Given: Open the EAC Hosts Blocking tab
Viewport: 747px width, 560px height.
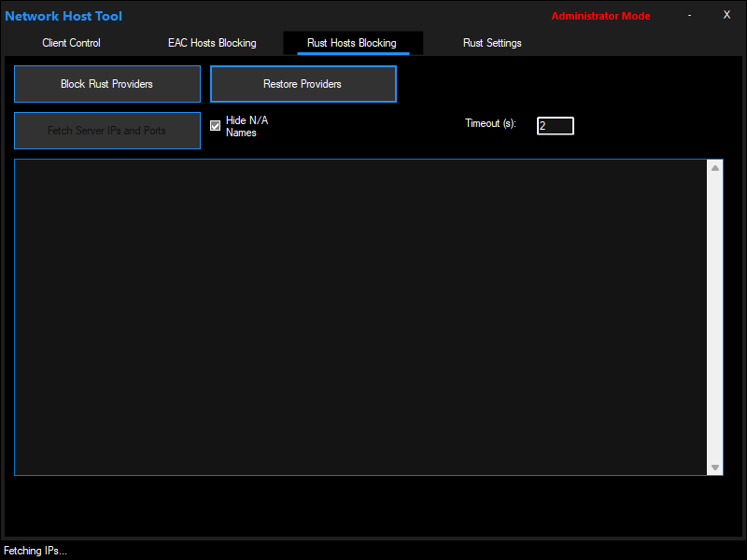Looking at the screenshot, I should [212, 43].
